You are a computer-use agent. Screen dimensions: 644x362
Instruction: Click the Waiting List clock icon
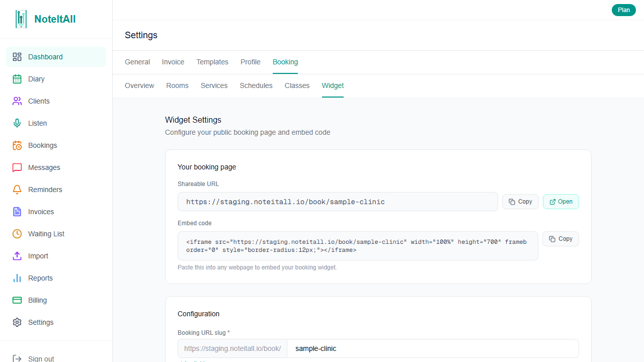pos(17,234)
